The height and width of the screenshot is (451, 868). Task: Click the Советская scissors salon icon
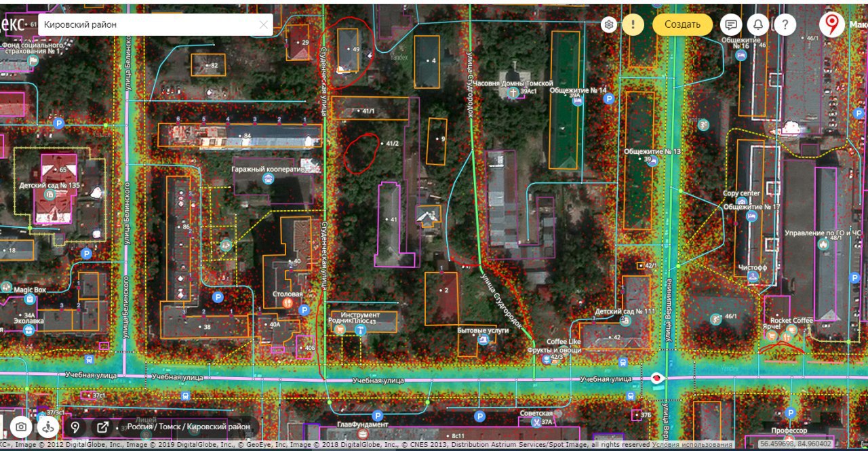536,422
